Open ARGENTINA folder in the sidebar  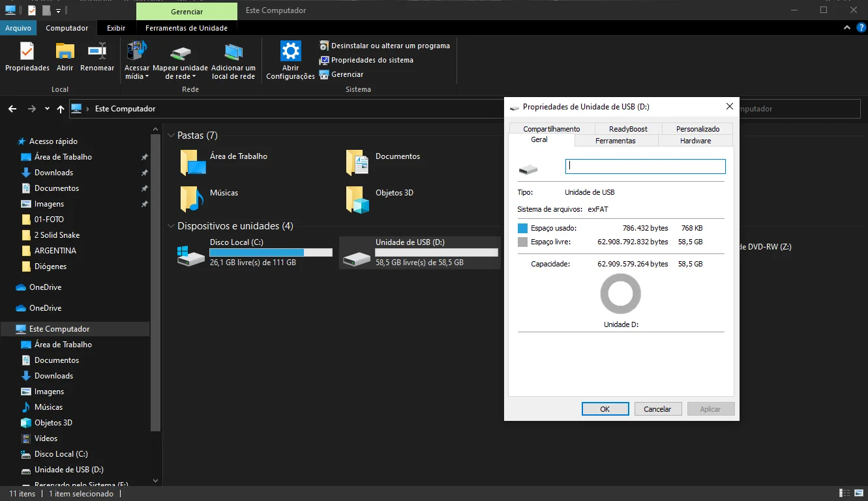[x=55, y=251]
